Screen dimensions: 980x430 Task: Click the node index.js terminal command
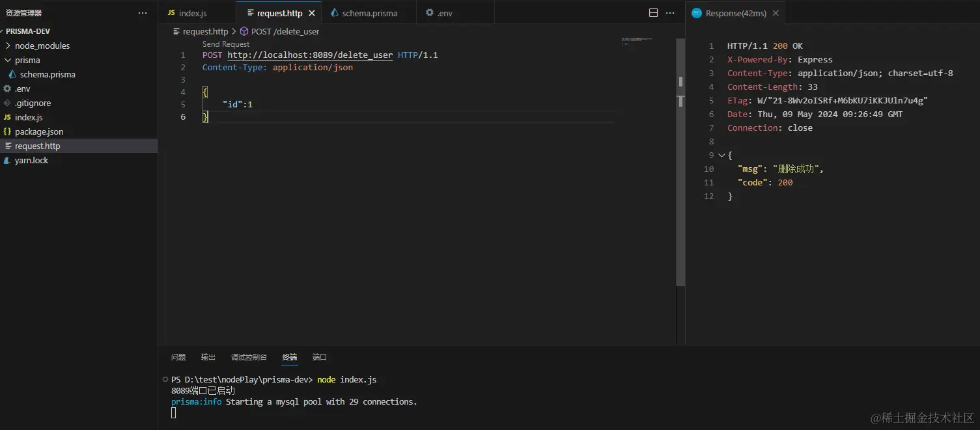click(346, 380)
